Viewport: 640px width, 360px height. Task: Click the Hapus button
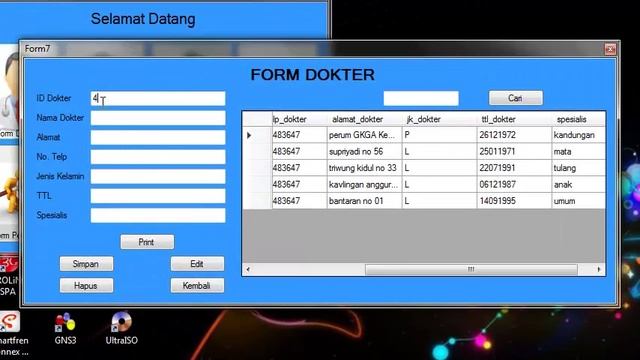[86, 285]
